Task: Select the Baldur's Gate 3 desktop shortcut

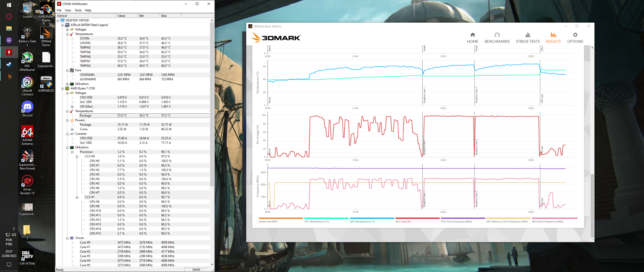Action: 27,37
